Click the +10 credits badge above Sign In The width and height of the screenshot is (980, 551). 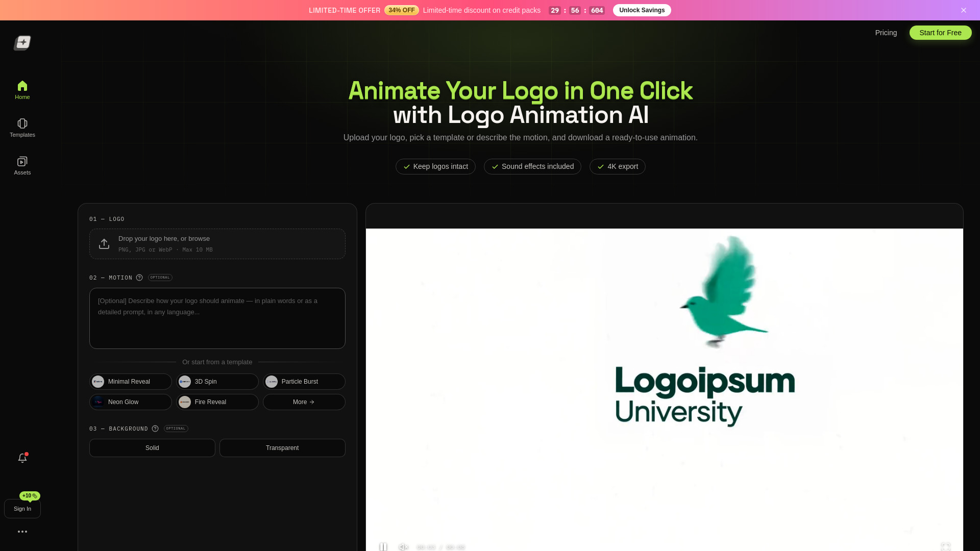pos(30,496)
